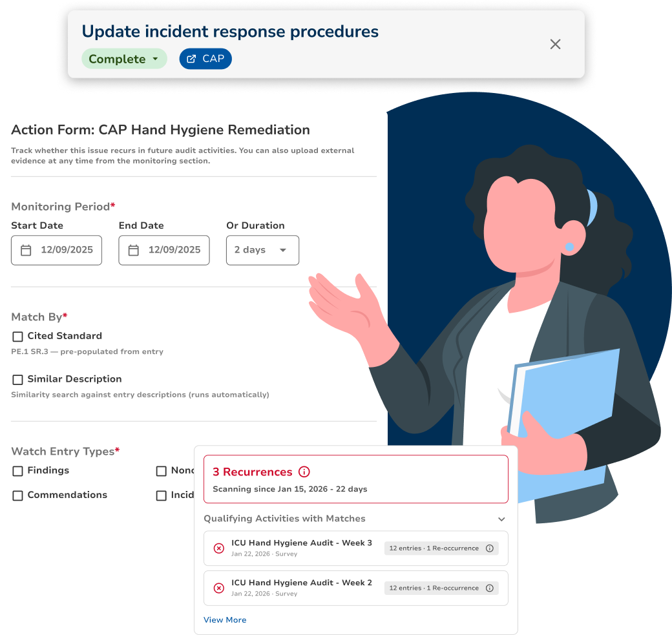The width and height of the screenshot is (672, 635).
Task: Tick the partially hidden Nonc... checkbox
Action: (x=161, y=472)
